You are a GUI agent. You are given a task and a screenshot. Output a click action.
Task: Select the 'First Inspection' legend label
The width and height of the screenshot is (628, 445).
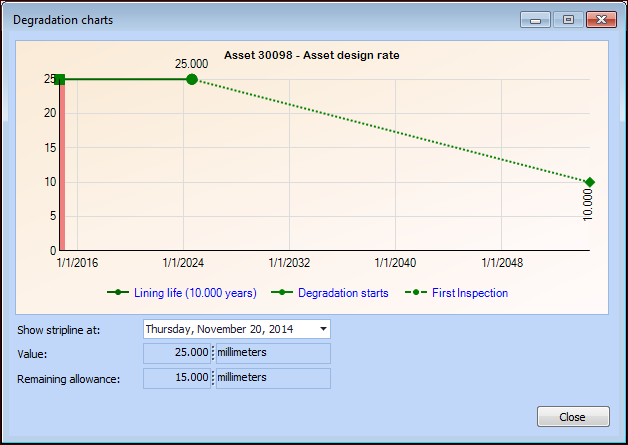pos(470,293)
